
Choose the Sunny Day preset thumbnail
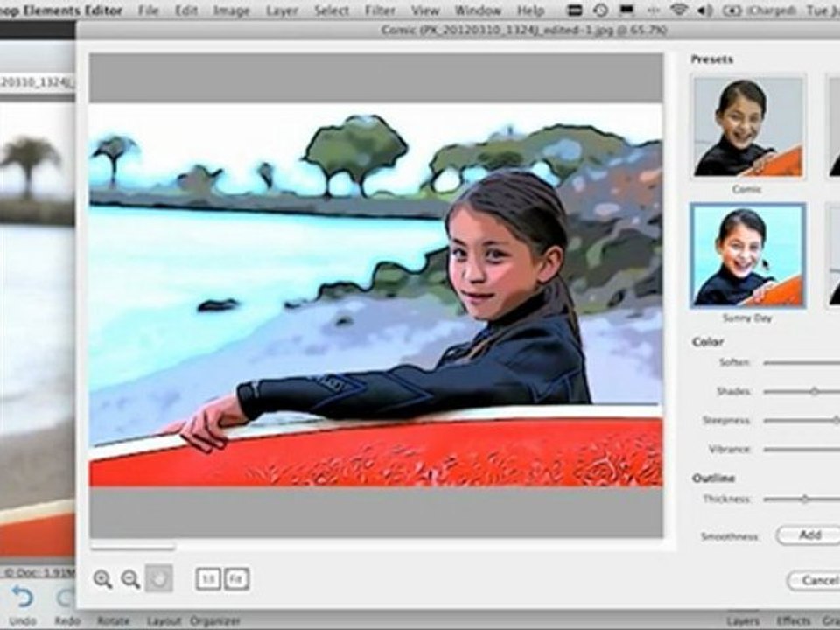click(x=748, y=255)
